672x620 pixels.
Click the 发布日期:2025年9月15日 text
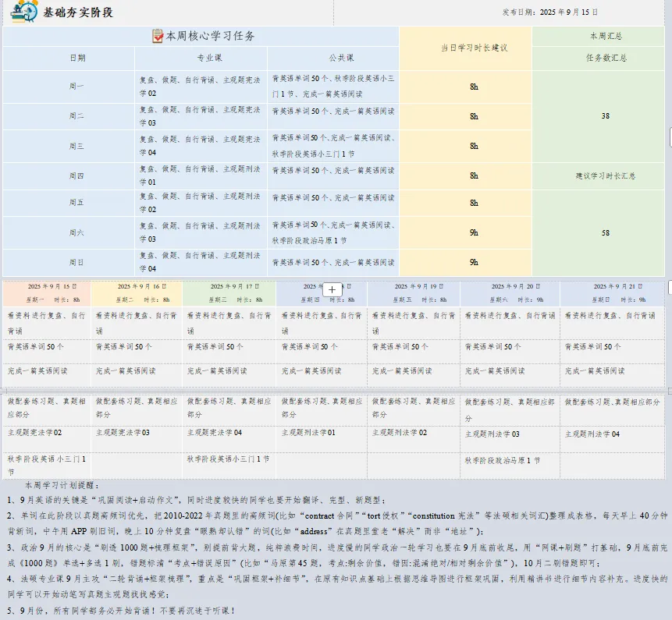[550, 12]
